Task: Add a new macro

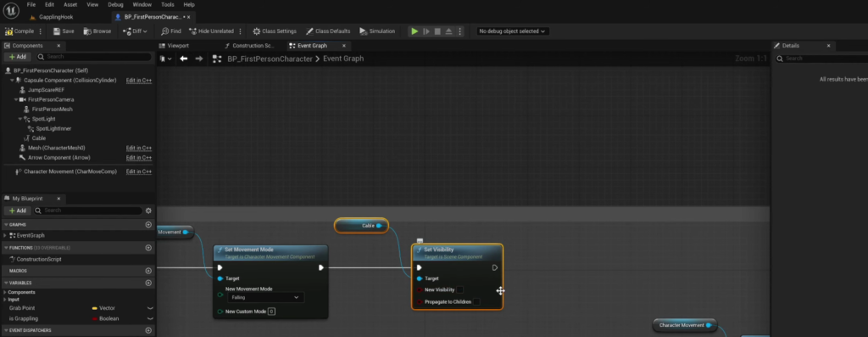Action: click(147, 271)
